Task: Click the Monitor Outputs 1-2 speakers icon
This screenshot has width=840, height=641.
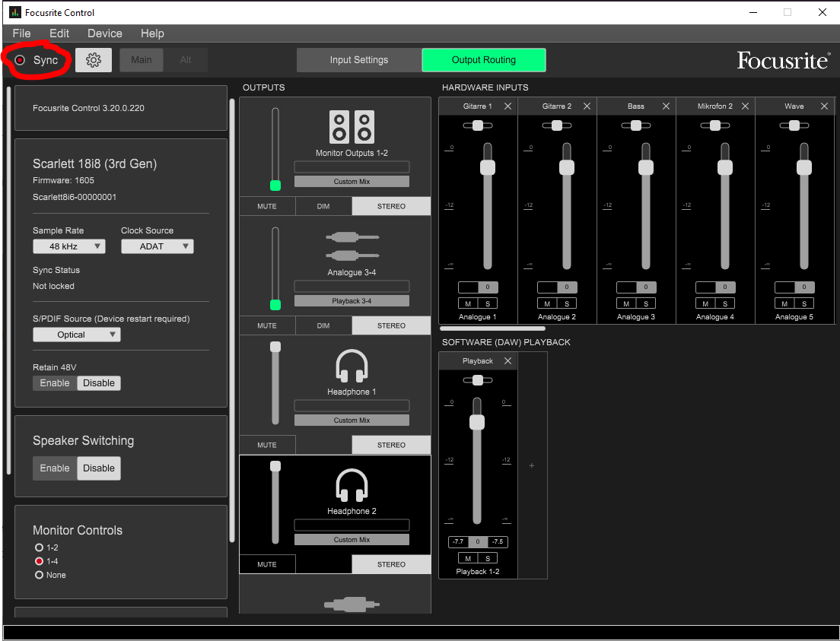Action: [352, 127]
